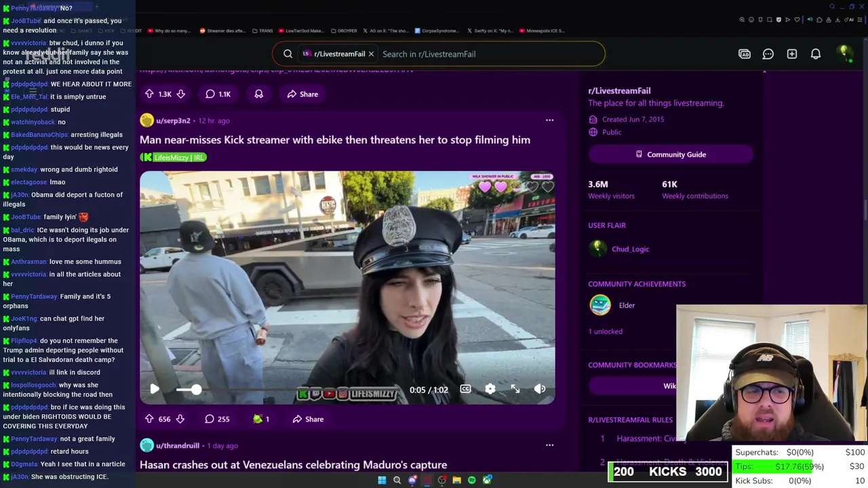View the 1 unlocked achievements link
The height and width of the screenshot is (488, 868).
point(605,331)
